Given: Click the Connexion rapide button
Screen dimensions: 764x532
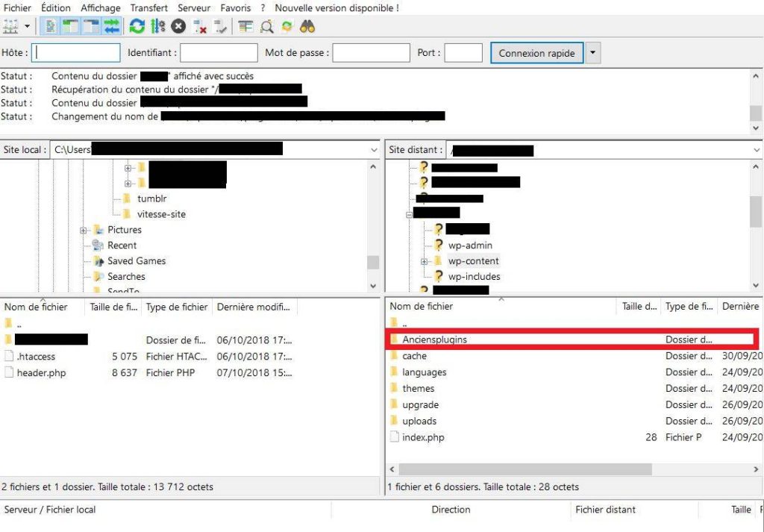Looking at the screenshot, I should (536, 53).
